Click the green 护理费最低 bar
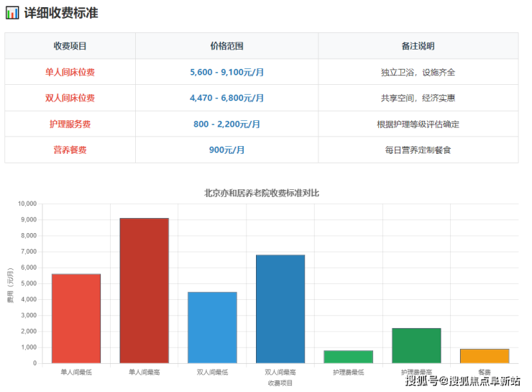This screenshot has height=392, width=532. coord(349,357)
